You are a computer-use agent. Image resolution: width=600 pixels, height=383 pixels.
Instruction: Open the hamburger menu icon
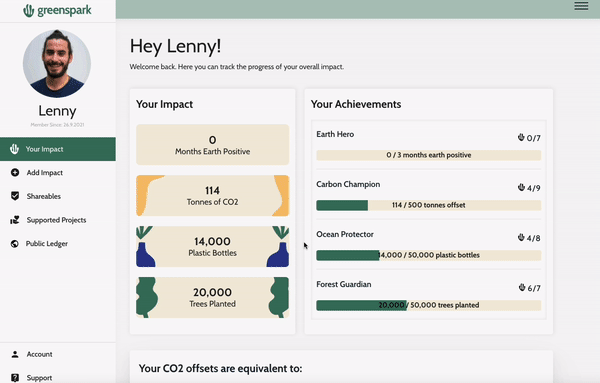pyautogui.click(x=581, y=6)
